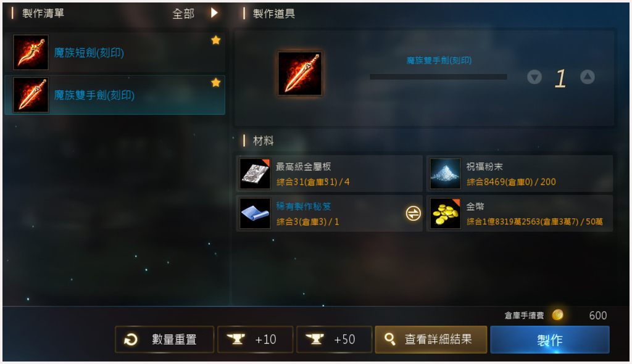Select 魔族雙手劍(刻印) in the craft list
This screenshot has height=364, width=632.
click(115, 95)
